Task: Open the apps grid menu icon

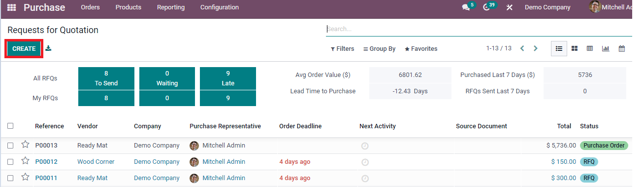Action: point(11,8)
